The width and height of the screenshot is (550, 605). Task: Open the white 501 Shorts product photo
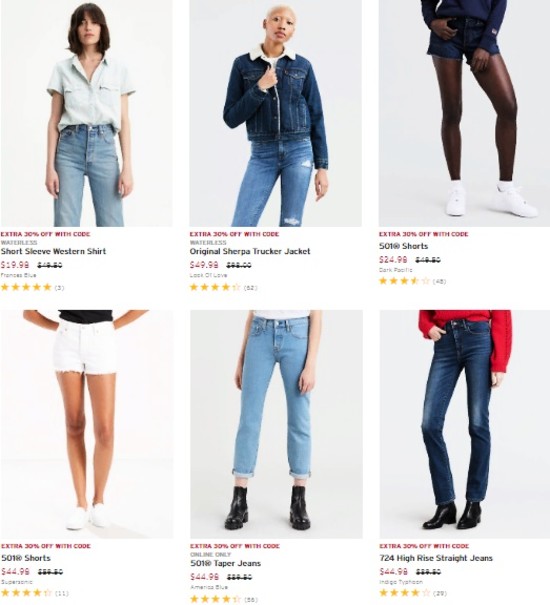coord(86,424)
